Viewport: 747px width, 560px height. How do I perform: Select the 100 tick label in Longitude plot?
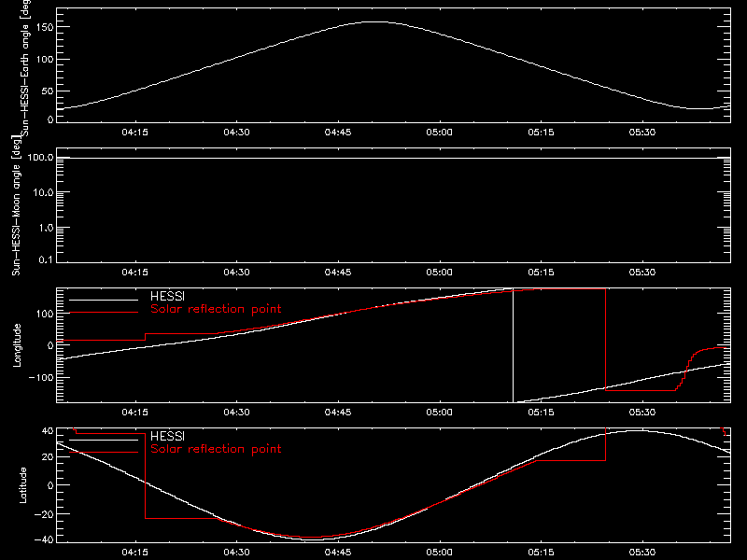tap(44, 314)
